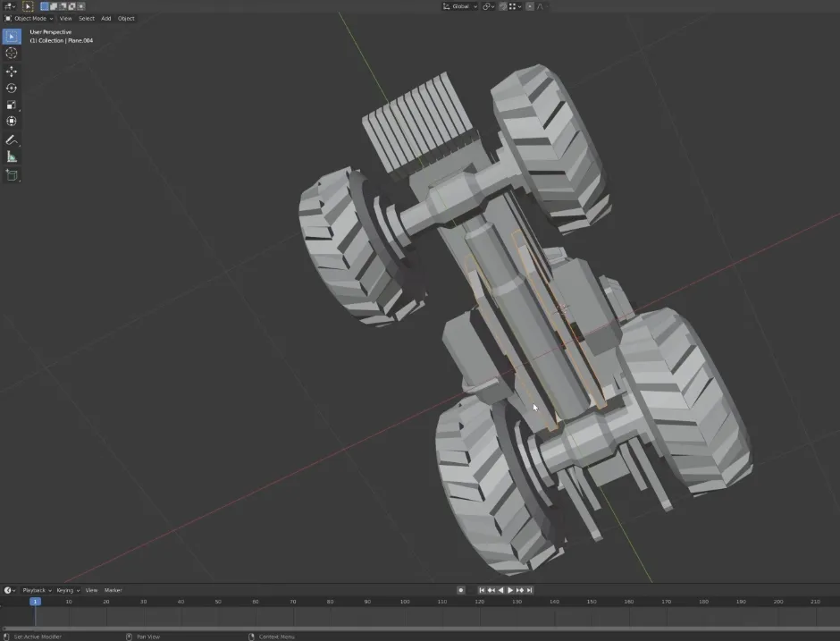Open the Object menu
The width and height of the screenshot is (840, 641).
[126, 18]
